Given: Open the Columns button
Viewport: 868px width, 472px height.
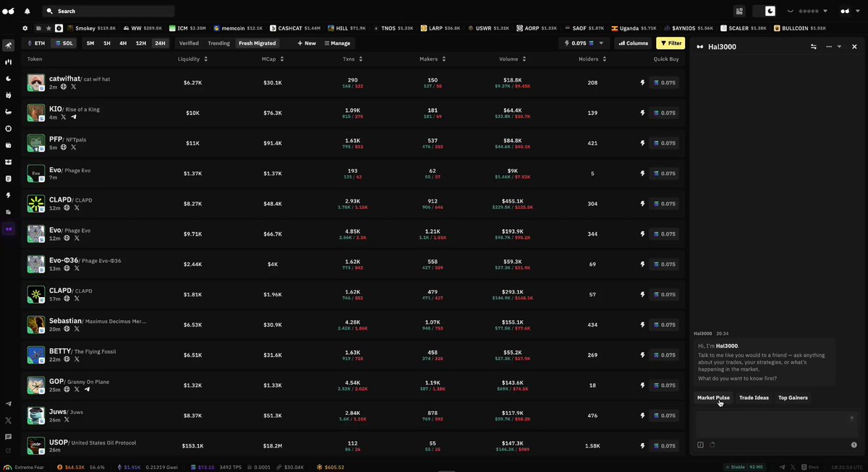Looking at the screenshot, I should point(632,43).
